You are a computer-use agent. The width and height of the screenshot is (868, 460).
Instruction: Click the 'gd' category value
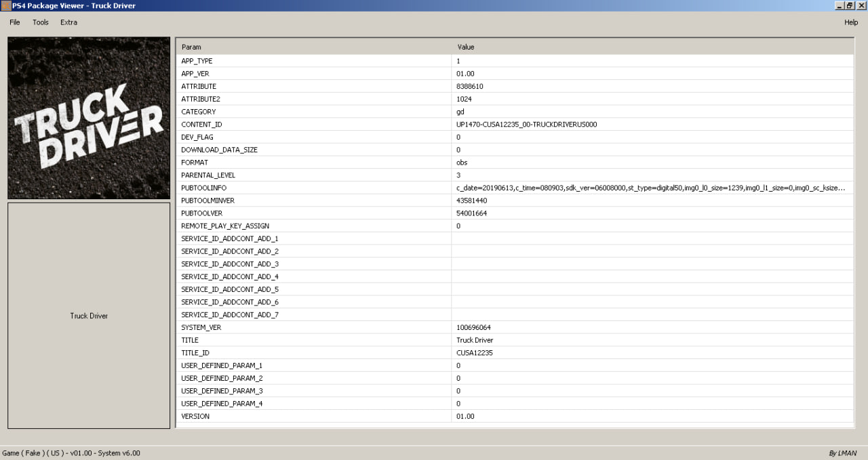(x=460, y=112)
